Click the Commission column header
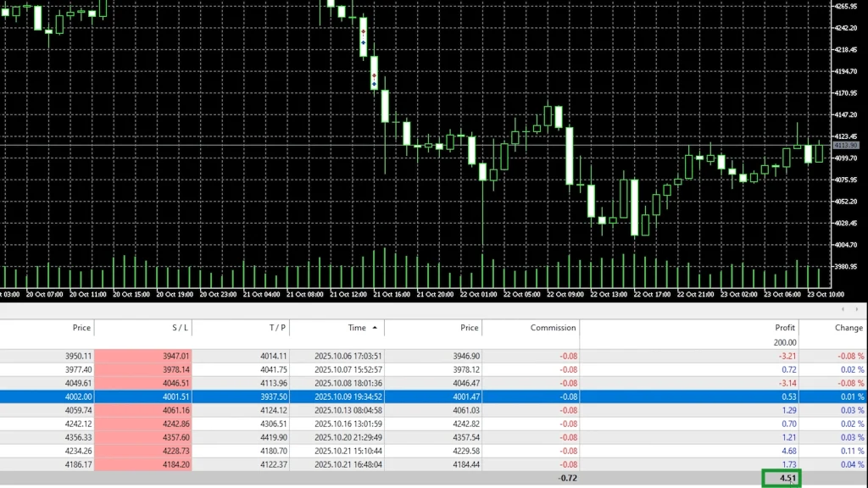This screenshot has width=868, height=488. (553, 328)
